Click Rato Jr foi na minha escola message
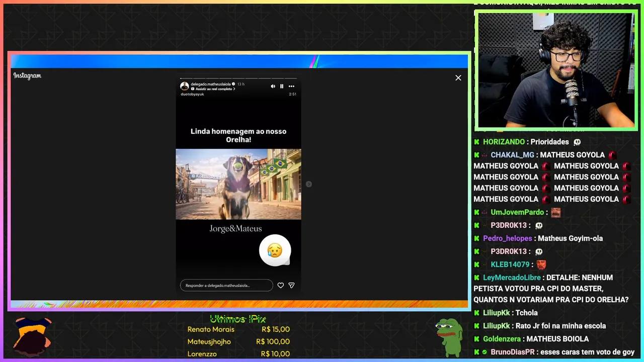Image resolution: width=644 pixels, height=362 pixels. [x=560, y=326]
